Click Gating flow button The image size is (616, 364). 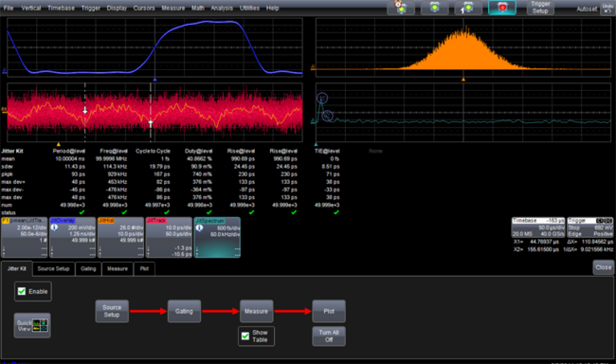[184, 311]
